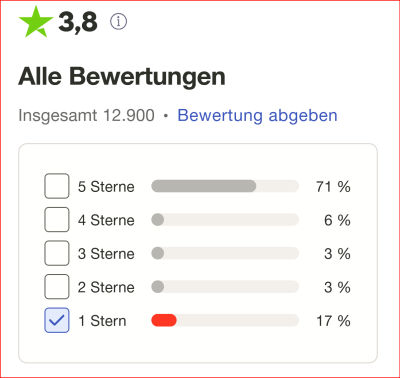
Task: Select the 2 Sterne checkbox
Action: [57, 287]
